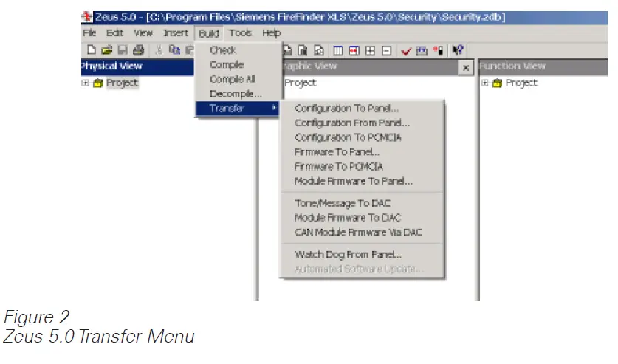Choose Compile All from Build menu
The image size is (618, 364).
238,79
